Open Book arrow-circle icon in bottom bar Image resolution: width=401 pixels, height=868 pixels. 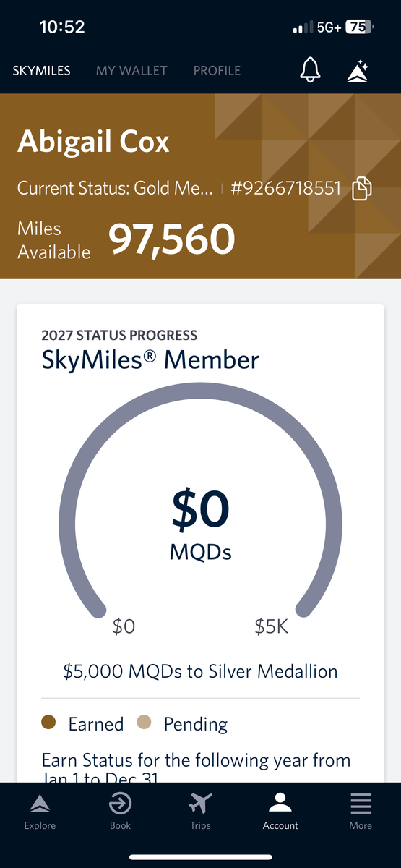coord(120,804)
